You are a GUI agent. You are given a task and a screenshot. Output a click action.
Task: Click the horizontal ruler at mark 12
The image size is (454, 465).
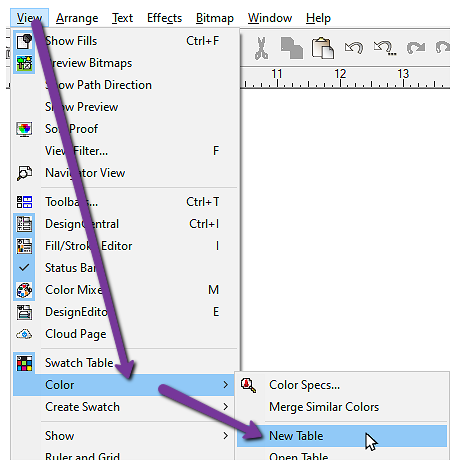(x=340, y=78)
